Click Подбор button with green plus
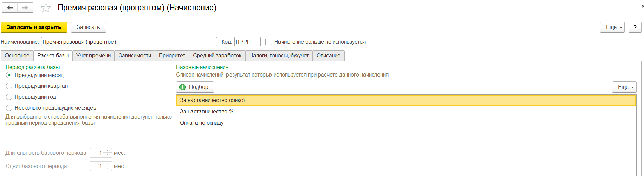This screenshot has width=644, height=176. pos(195,87)
